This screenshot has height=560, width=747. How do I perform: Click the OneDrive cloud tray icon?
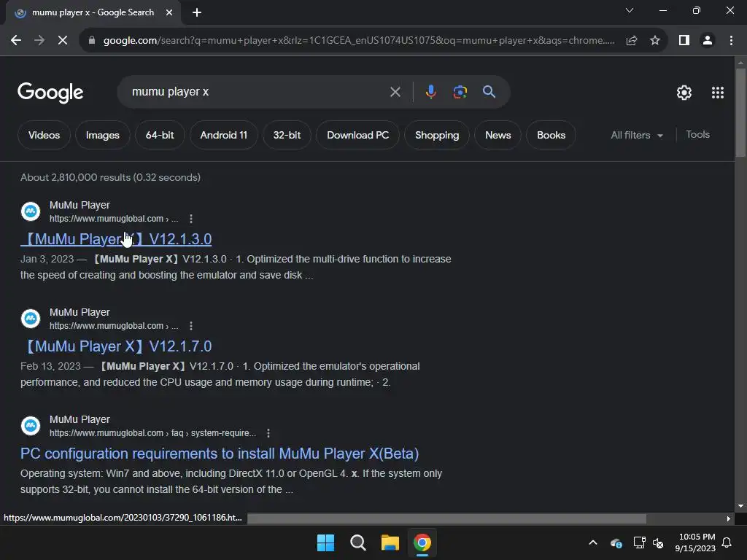616,542
